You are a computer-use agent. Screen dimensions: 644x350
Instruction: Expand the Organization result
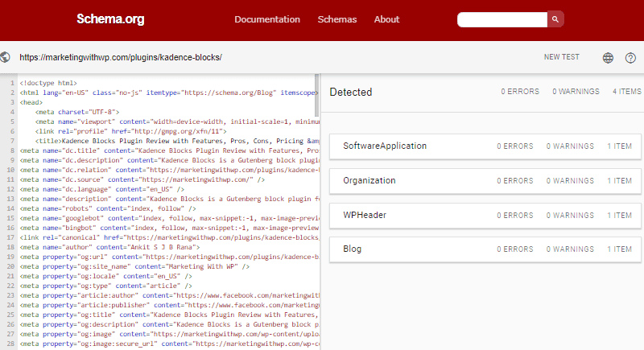point(485,181)
